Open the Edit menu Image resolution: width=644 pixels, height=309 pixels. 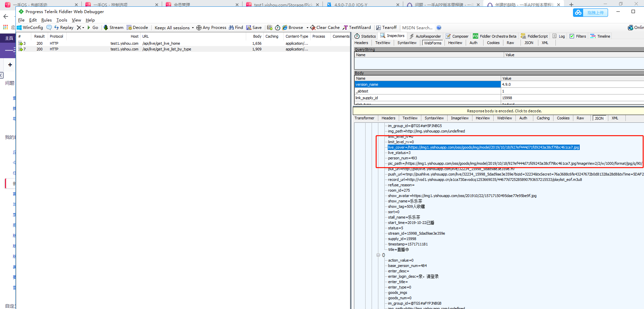coord(33,20)
